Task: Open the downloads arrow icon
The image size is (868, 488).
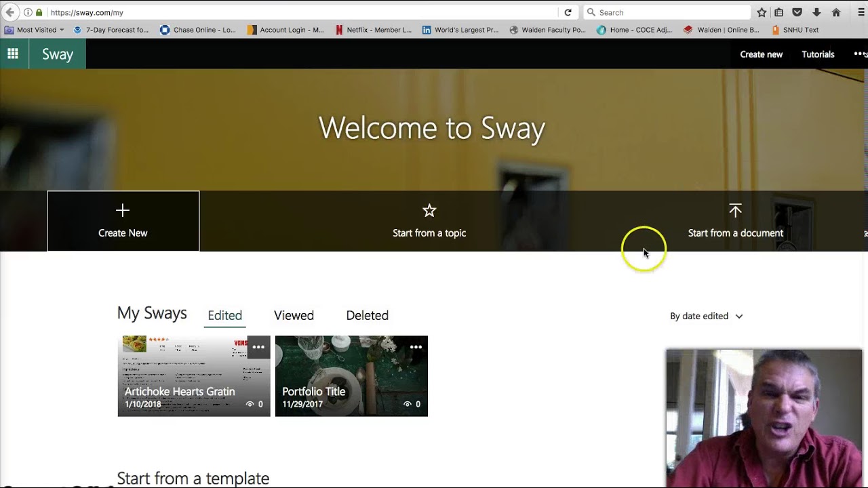Action: (816, 12)
